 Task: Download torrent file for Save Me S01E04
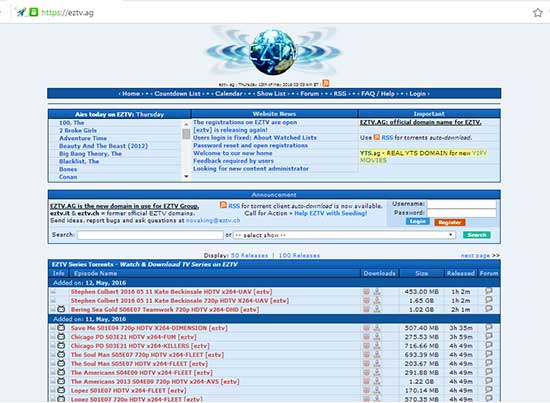[377, 328]
